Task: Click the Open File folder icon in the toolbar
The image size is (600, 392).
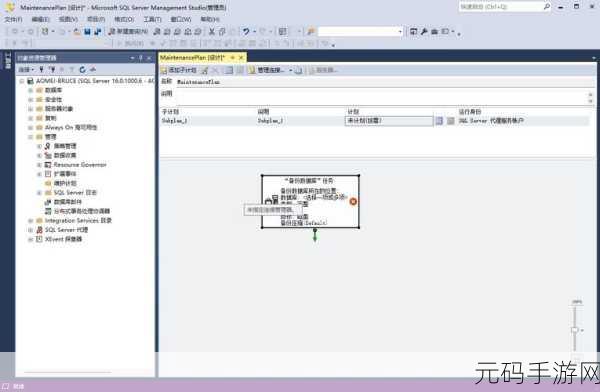Action: pyautogui.click(x=77, y=32)
